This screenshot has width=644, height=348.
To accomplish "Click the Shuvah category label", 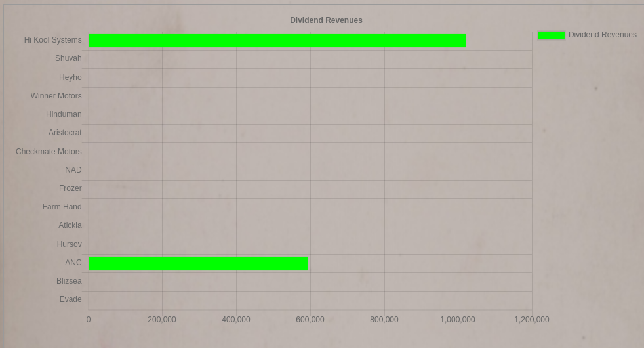I will coord(68,58).
